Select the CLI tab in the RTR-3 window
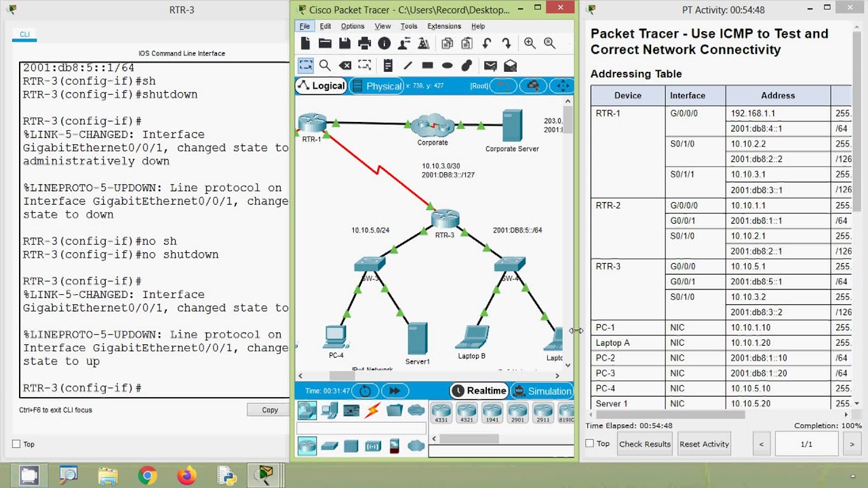868x488 pixels. (24, 34)
